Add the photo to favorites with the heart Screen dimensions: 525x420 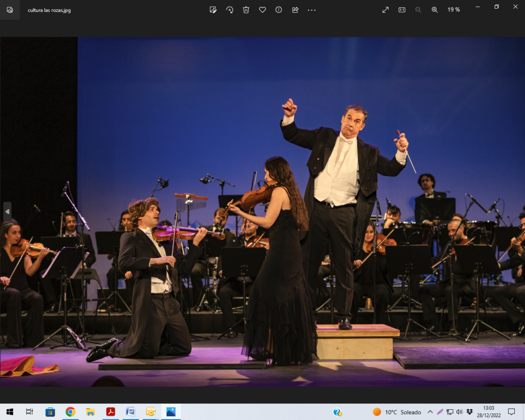coord(262,10)
